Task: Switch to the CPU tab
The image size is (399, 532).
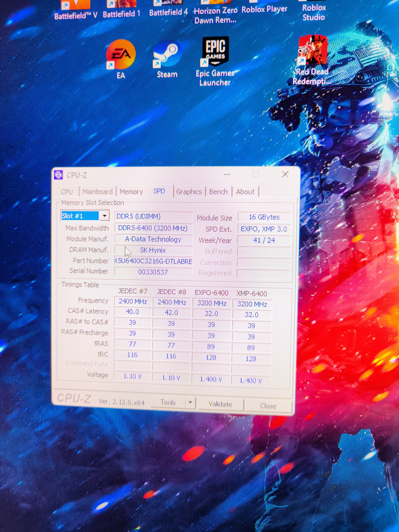Action: (x=67, y=192)
